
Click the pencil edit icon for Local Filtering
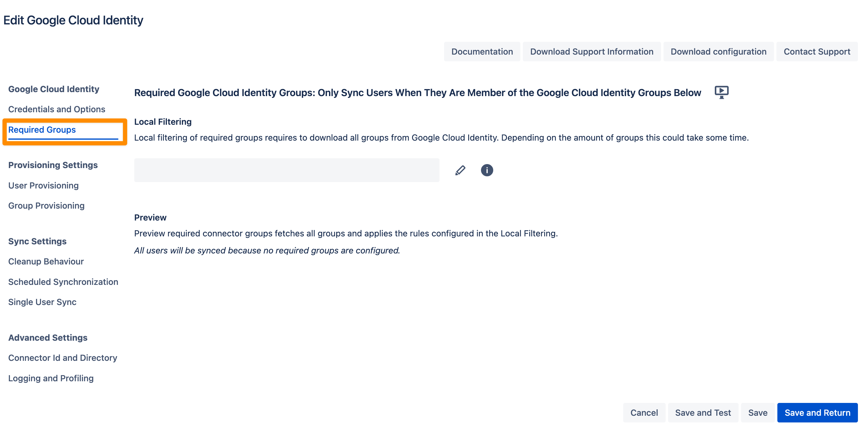point(460,171)
